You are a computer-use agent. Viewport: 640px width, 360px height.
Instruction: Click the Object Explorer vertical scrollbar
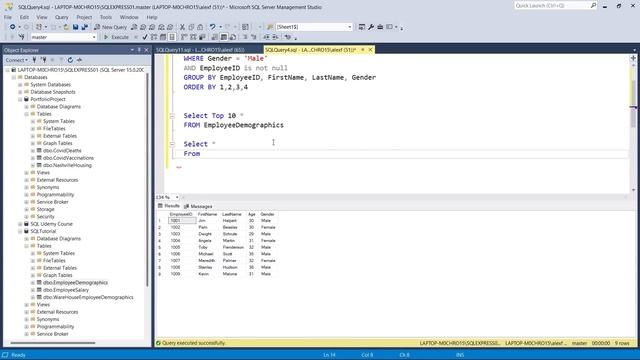(147, 180)
